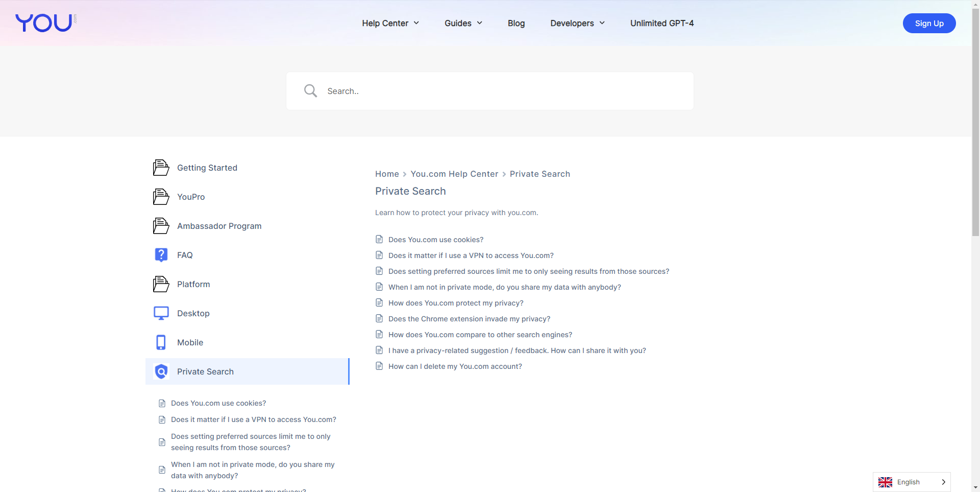The width and height of the screenshot is (980, 492).
Task: Open sidebar sub-item about VPN access
Action: pos(254,419)
